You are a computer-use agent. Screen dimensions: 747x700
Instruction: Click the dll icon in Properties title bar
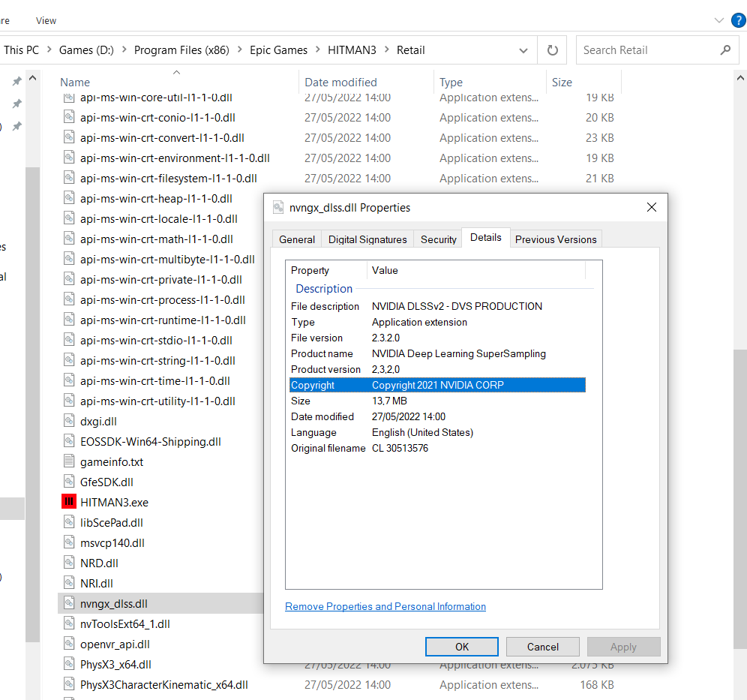pos(278,207)
